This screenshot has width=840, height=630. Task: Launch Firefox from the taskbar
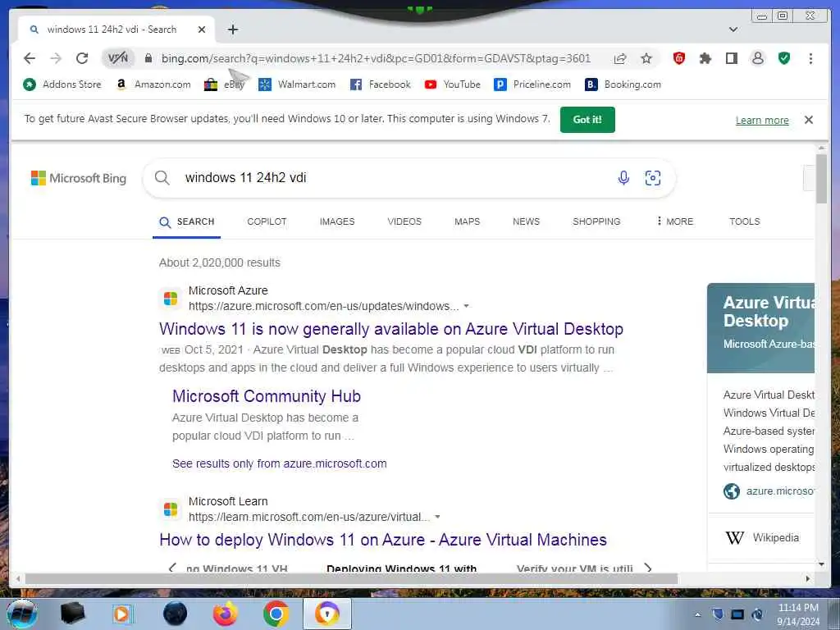(225, 614)
